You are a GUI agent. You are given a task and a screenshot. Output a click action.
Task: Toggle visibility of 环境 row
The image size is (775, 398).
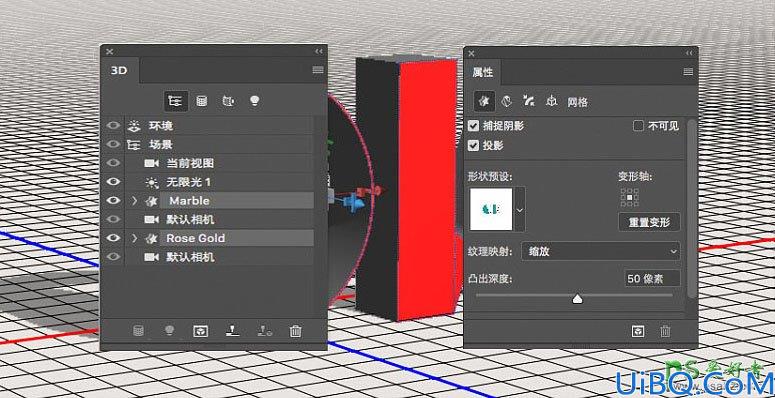[114, 126]
